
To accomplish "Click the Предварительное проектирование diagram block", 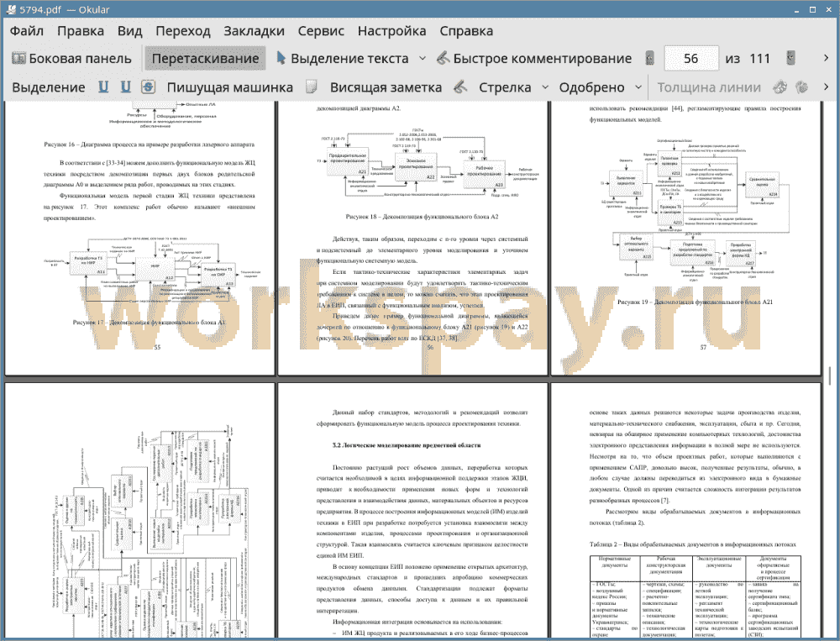I will 347,161.
